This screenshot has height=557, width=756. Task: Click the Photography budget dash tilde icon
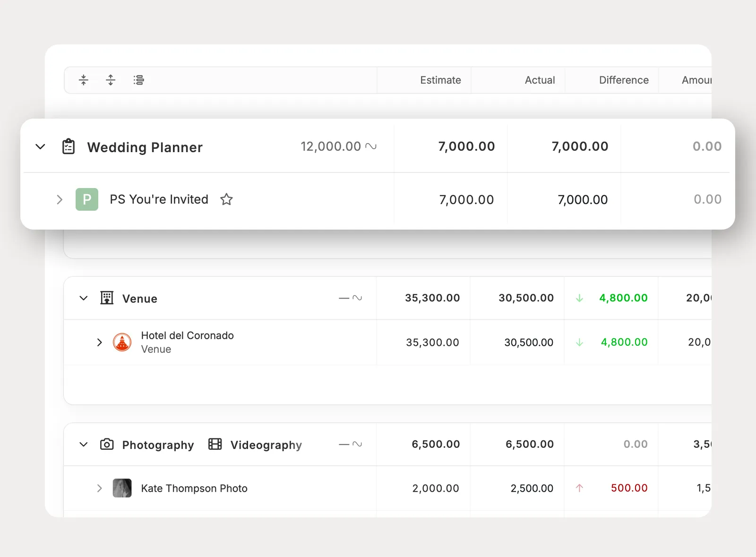[x=351, y=444]
